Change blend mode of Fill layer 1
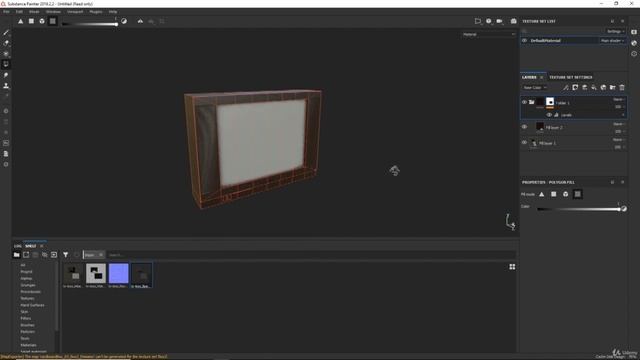 pyautogui.click(x=619, y=140)
